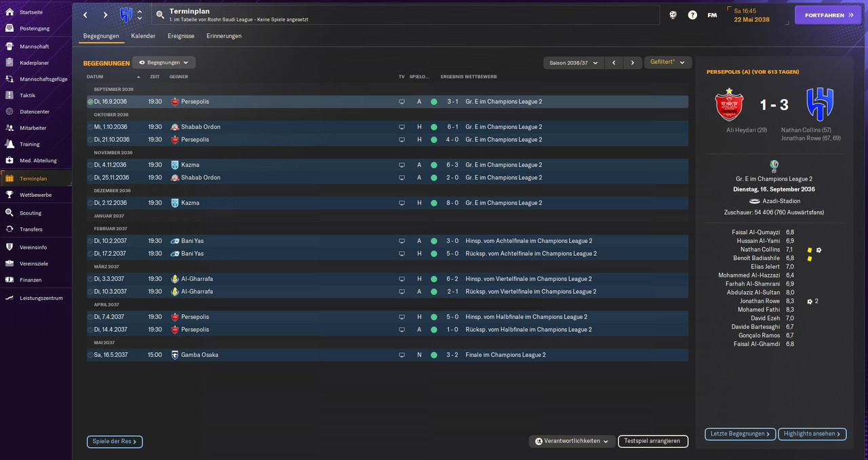Screen dimensions: 868x460
Task: Click the Al-Hilal club badge in header
Action: [126, 15]
